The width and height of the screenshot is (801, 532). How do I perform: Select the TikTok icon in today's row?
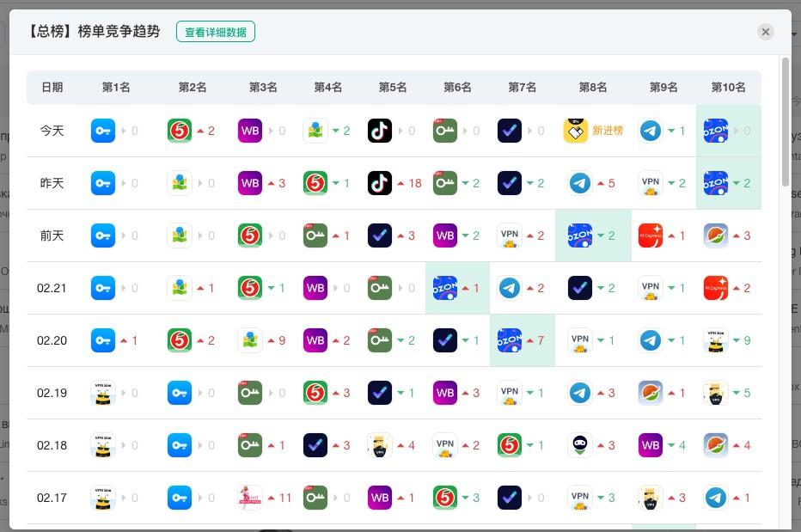(x=380, y=131)
